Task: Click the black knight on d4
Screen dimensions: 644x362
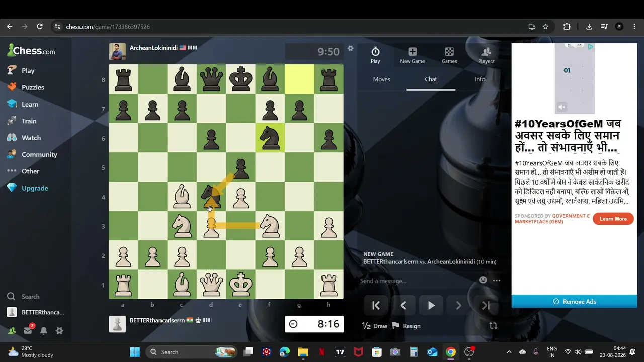Action: pos(211,197)
